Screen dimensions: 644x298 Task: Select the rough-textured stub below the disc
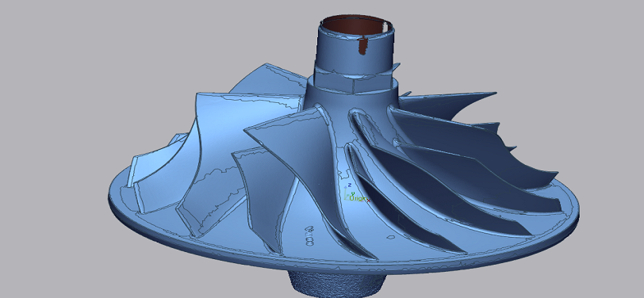pos(338,285)
